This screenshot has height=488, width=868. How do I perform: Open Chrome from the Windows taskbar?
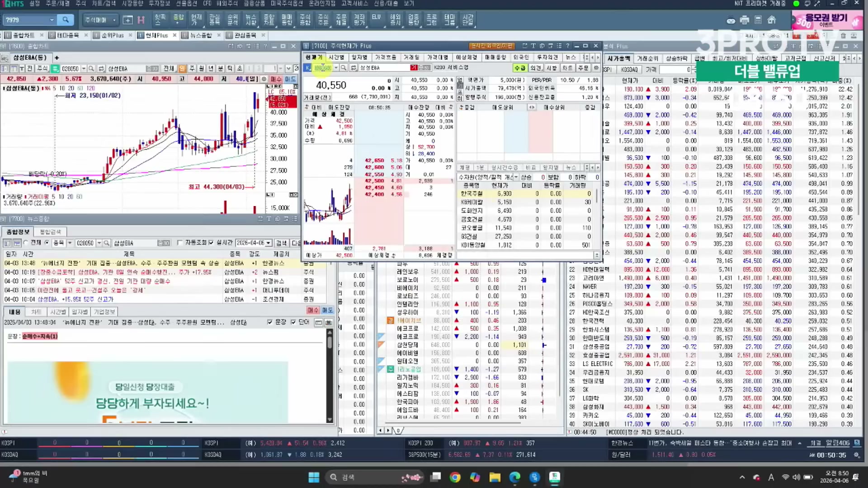pos(455,477)
